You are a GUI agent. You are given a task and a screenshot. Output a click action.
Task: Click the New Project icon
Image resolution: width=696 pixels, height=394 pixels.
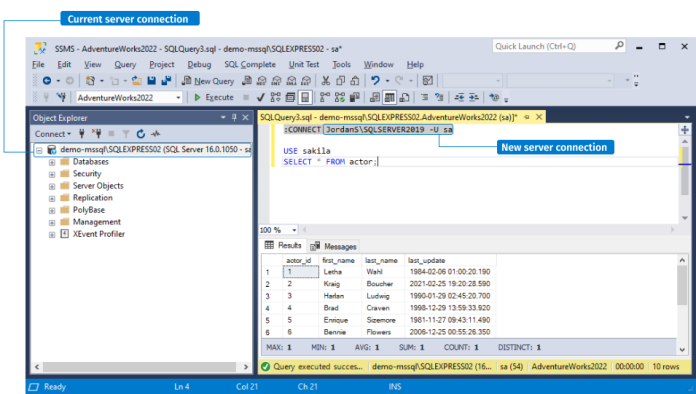[x=91, y=81]
